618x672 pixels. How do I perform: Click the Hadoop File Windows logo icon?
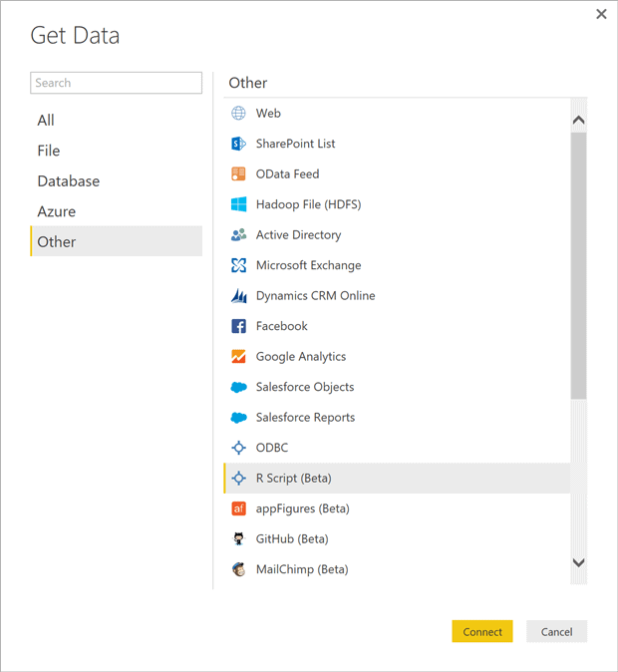coord(238,204)
